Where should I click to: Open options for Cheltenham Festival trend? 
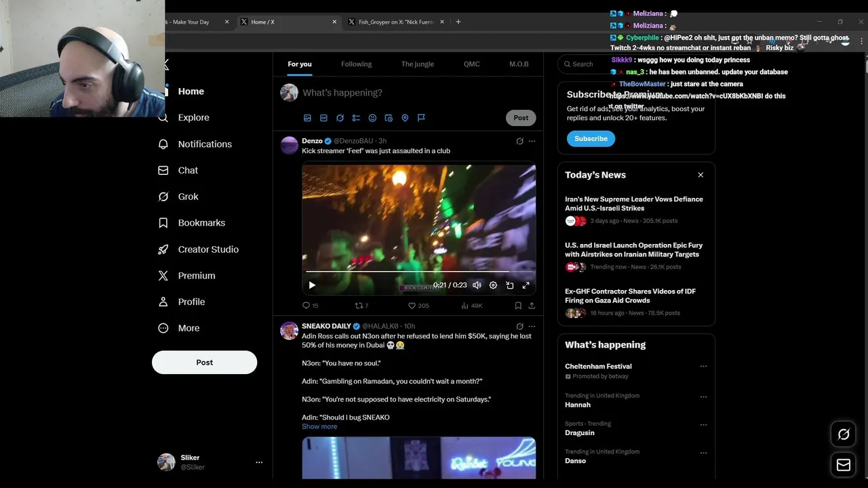(703, 366)
